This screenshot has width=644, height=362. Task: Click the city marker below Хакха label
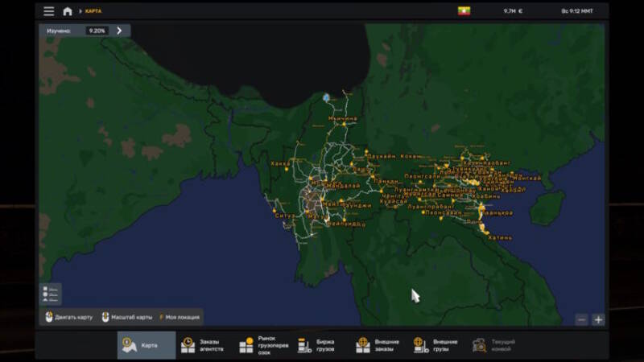coord(287,169)
